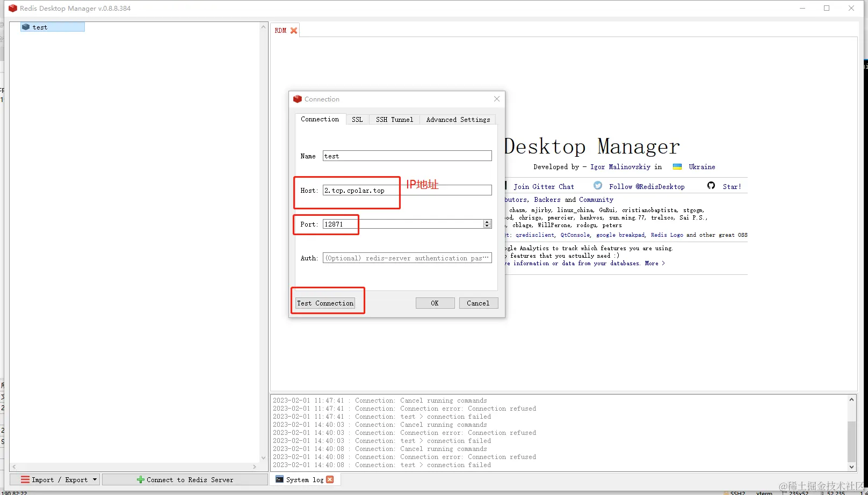
Task: Click the Name input field
Action: [x=407, y=156]
